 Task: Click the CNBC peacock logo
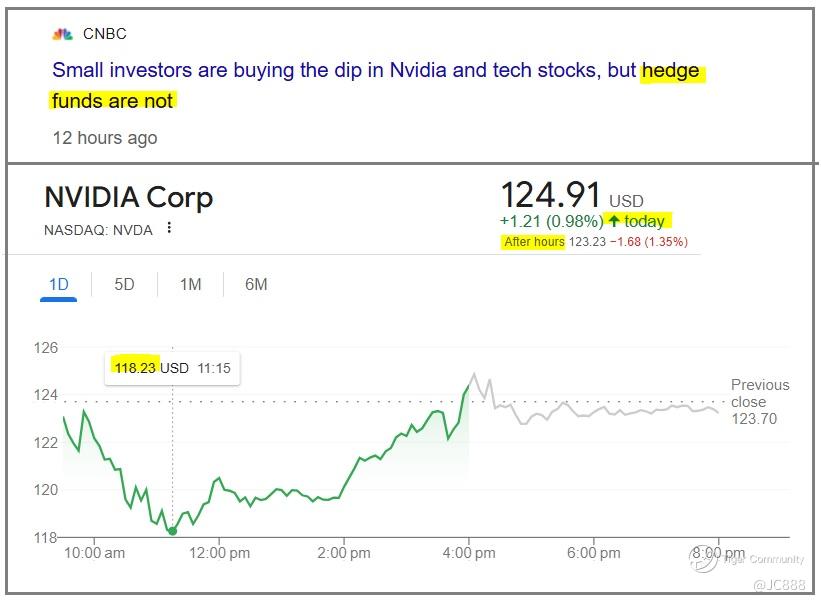click(x=62, y=34)
